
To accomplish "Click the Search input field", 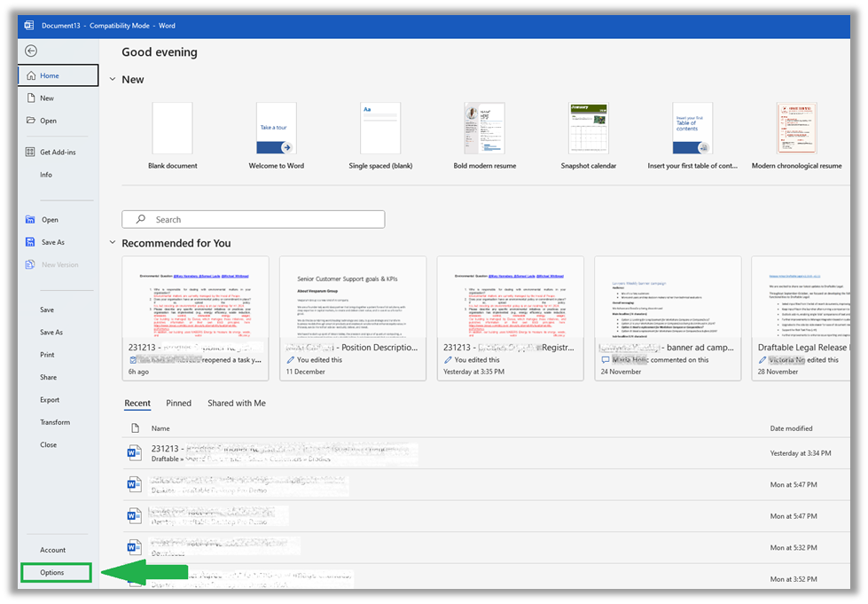I will tap(253, 219).
